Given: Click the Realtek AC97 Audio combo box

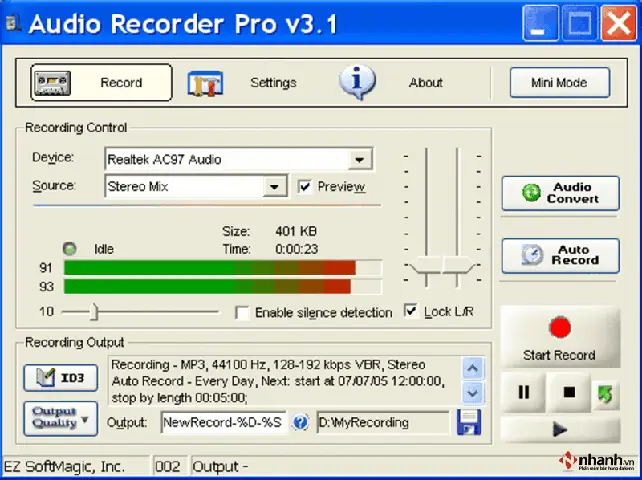Looking at the screenshot, I should pyautogui.click(x=238, y=159).
